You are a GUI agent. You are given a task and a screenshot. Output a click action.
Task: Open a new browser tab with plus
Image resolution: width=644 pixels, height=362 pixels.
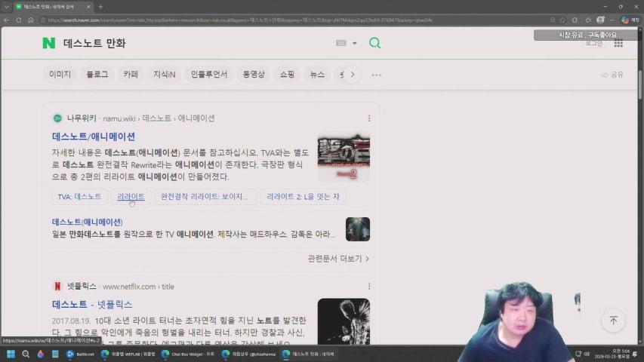tap(100, 7)
